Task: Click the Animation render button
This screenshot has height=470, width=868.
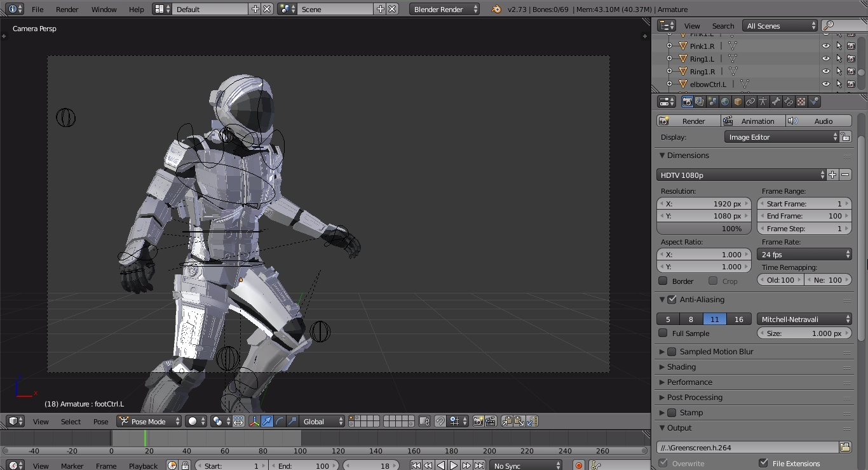Action: (754, 121)
